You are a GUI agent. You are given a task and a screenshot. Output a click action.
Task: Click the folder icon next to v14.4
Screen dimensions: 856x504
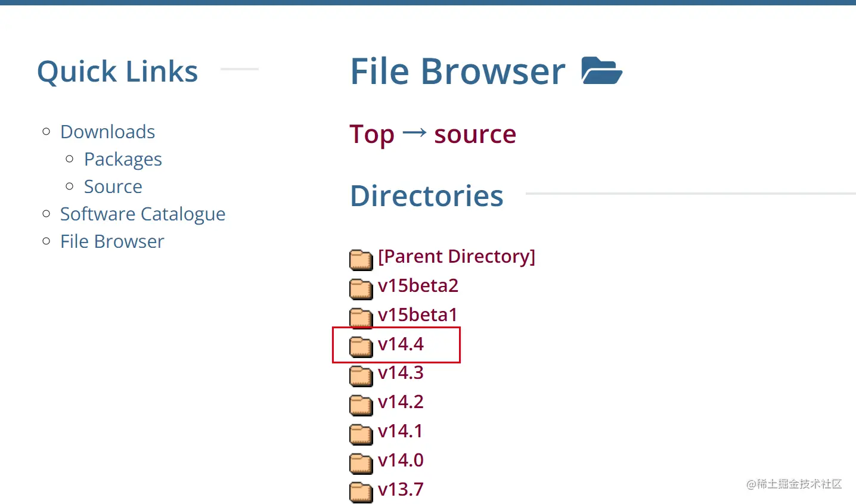coord(361,347)
